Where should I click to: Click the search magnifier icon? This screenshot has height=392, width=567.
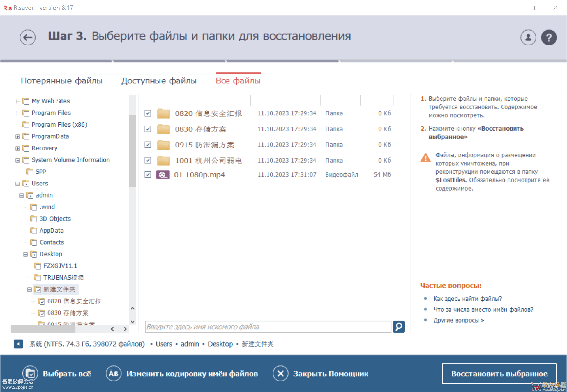398,327
